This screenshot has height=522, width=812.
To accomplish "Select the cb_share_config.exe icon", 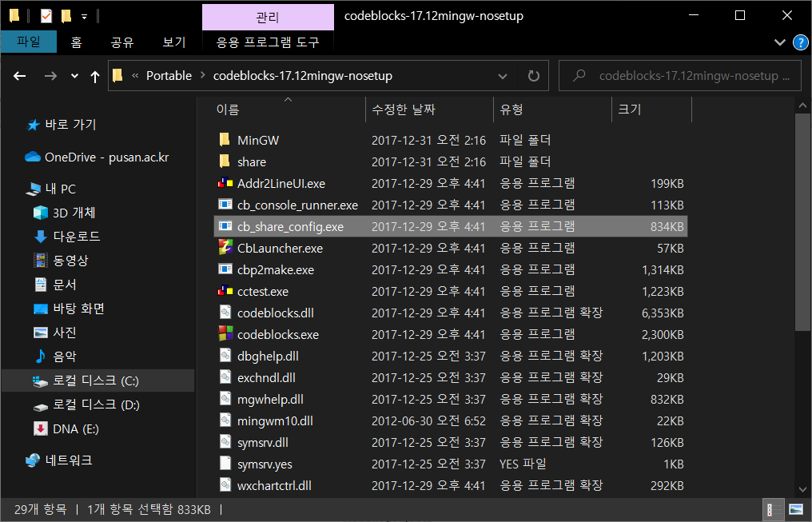I will point(225,226).
